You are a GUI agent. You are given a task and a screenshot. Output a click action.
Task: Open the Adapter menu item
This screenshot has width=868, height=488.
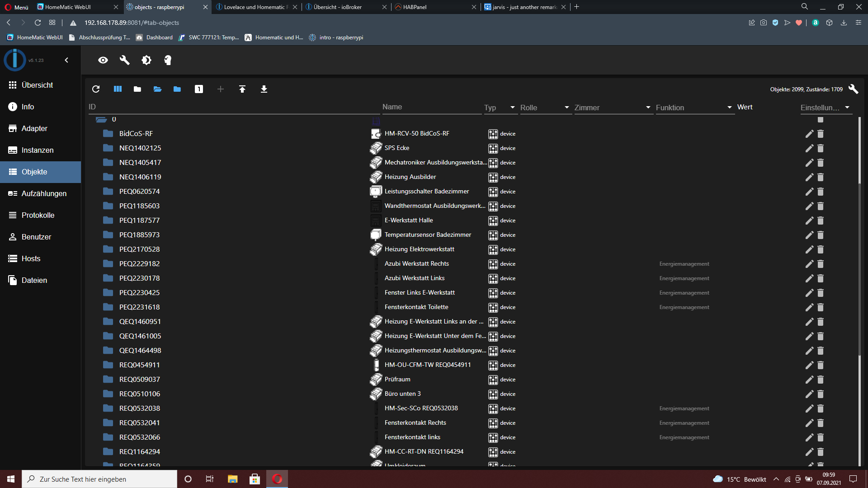[x=34, y=128]
